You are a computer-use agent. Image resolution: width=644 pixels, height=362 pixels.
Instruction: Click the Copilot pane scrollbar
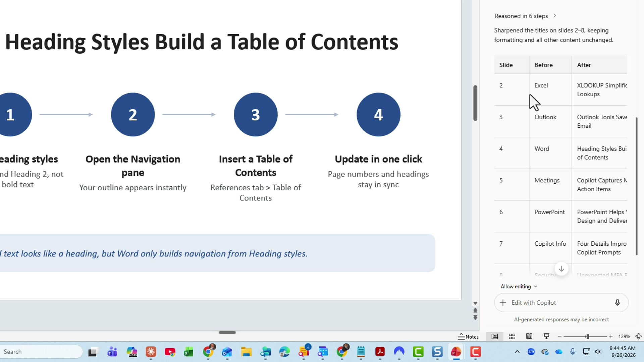click(x=636, y=186)
